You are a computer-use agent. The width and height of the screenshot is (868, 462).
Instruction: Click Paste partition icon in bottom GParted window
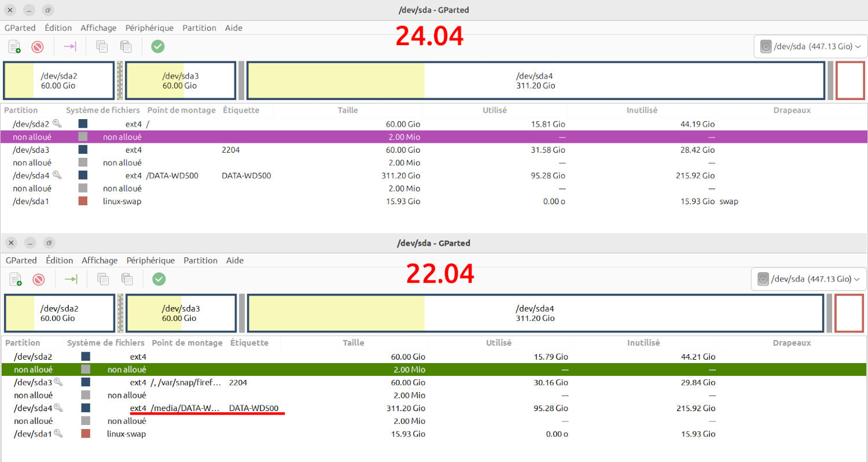[127, 279]
